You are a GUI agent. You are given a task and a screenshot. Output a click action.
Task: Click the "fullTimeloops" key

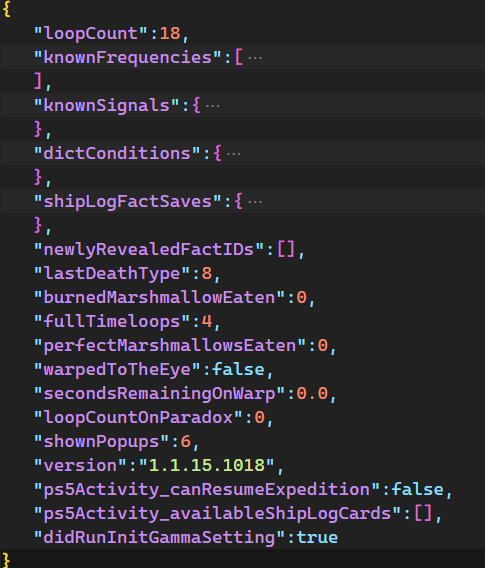tap(112, 322)
